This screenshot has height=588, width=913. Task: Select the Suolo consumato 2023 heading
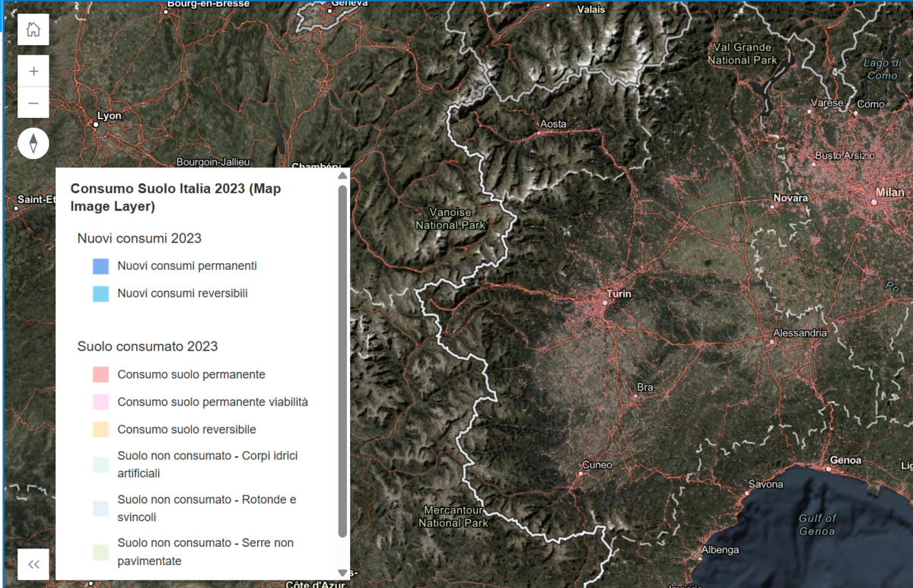(148, 347)
